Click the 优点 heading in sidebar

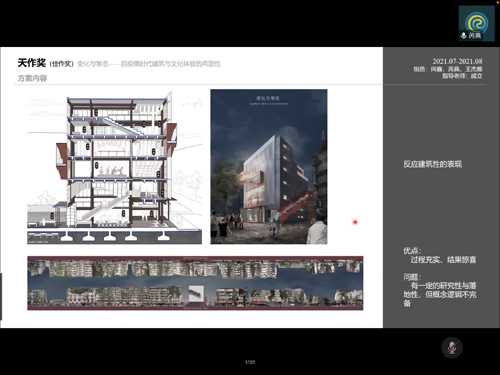coord(412,251)
